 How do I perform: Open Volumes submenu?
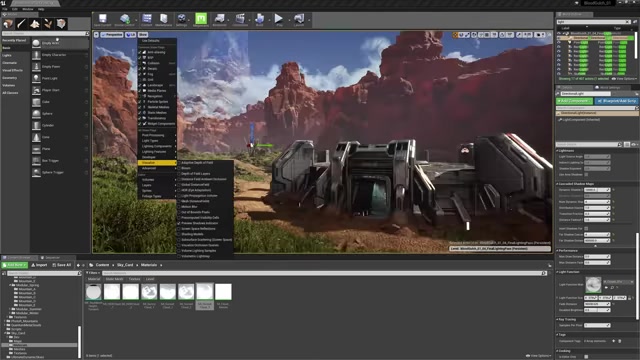click(157, 180)
